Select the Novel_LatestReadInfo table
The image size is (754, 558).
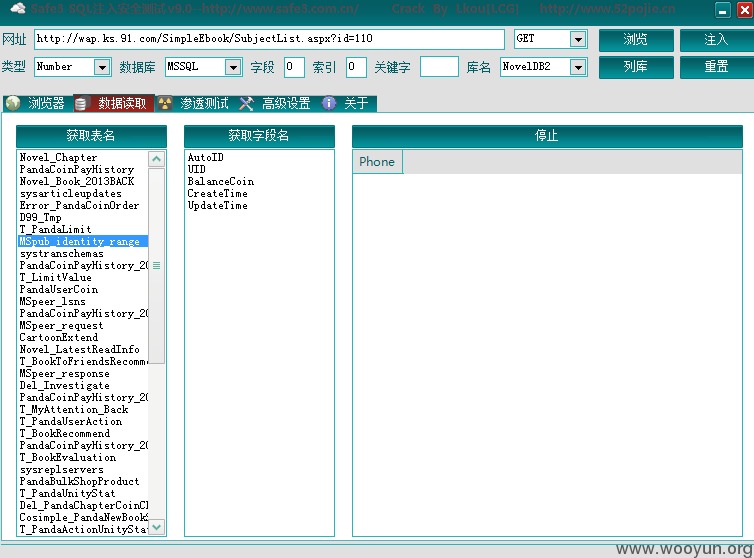click(x=80, y=349)
